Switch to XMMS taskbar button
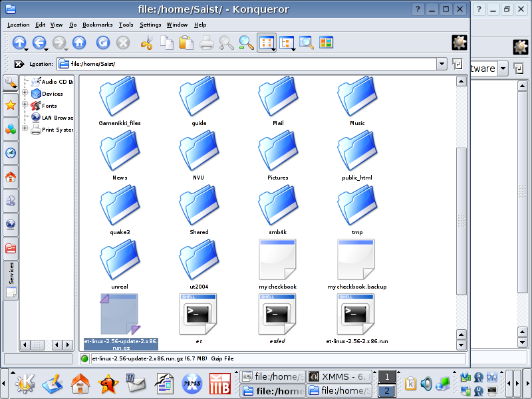 click(340, 377)
